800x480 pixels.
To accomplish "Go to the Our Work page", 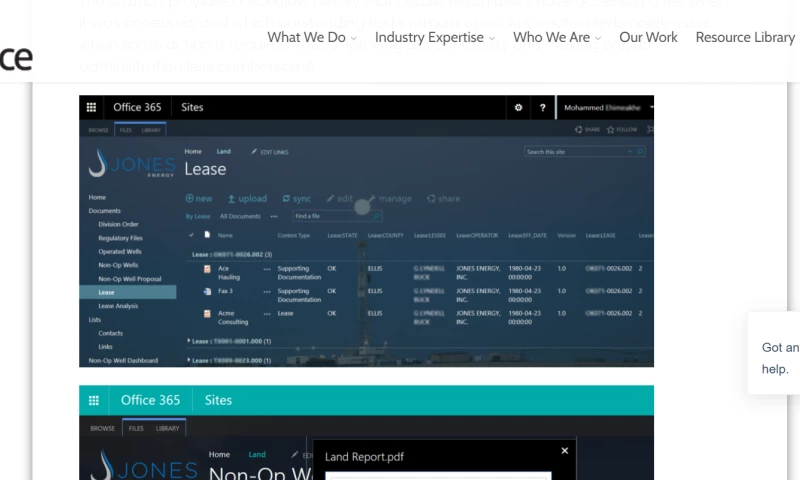I will click(648, 37).
